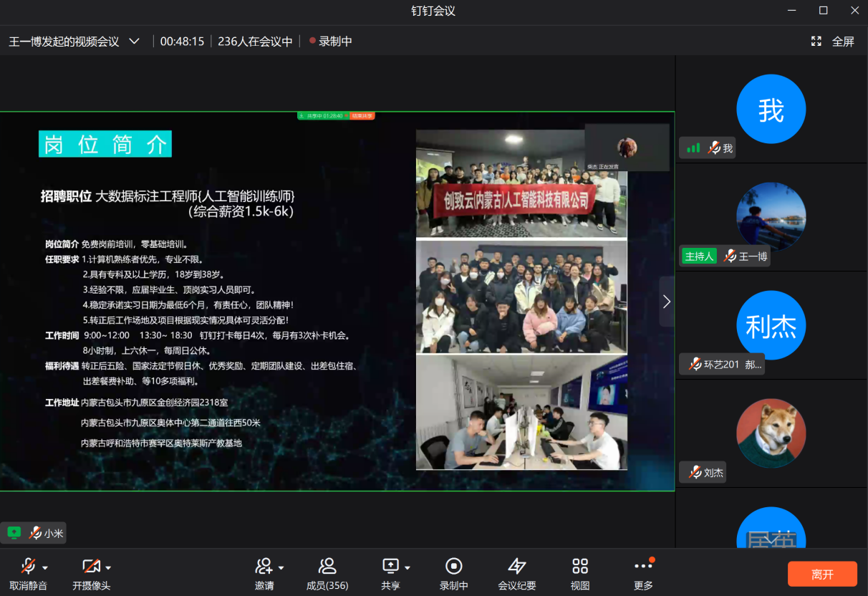Open the 视图 layout view options
Viewport: 868px width, 596px height.
click(580, 575)
